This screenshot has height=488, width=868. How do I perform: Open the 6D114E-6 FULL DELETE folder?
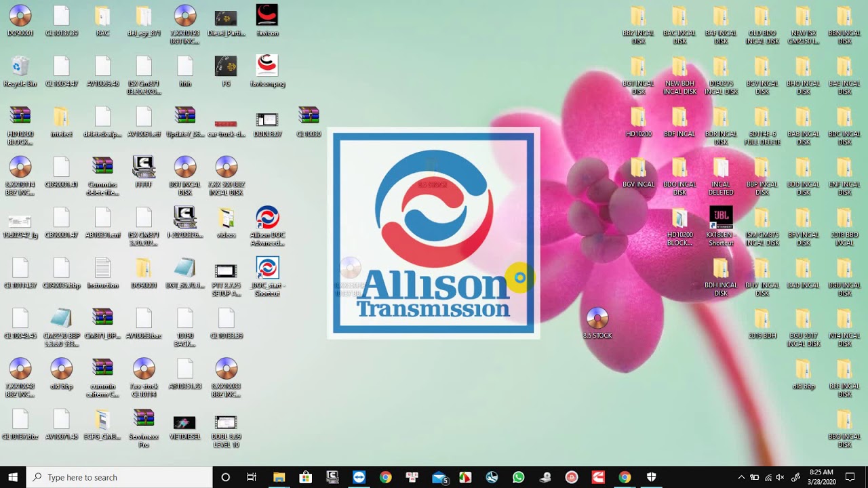click(x=762, y=125)
